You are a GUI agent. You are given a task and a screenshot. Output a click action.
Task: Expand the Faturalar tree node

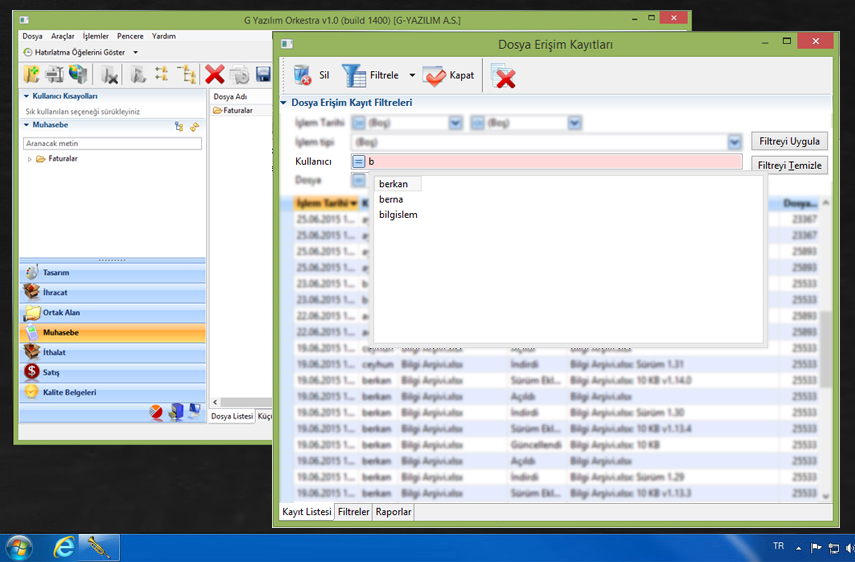30,159
